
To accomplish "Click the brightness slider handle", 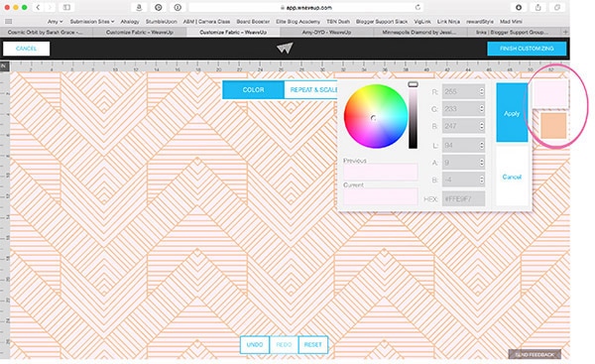I will [x=413, y=84].
